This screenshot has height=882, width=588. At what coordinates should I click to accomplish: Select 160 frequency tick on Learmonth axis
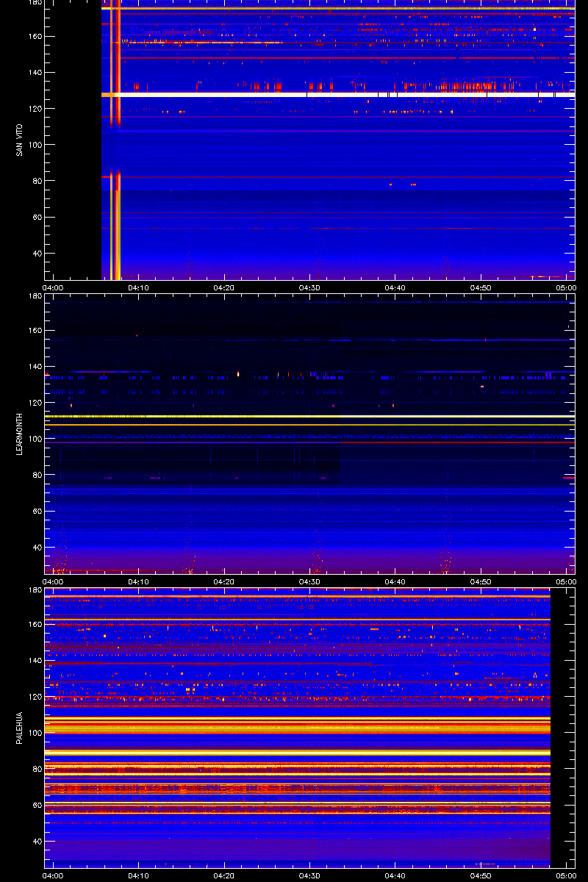(35, 331)
